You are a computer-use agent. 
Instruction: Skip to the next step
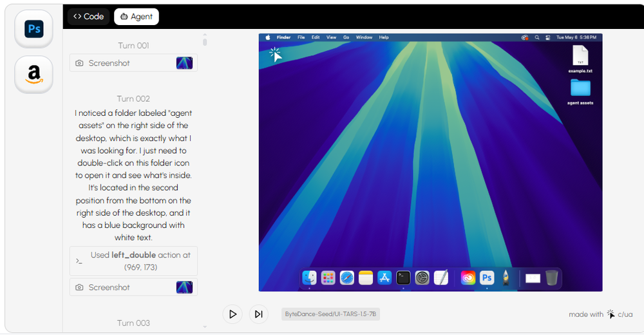[x=259, y=314]
